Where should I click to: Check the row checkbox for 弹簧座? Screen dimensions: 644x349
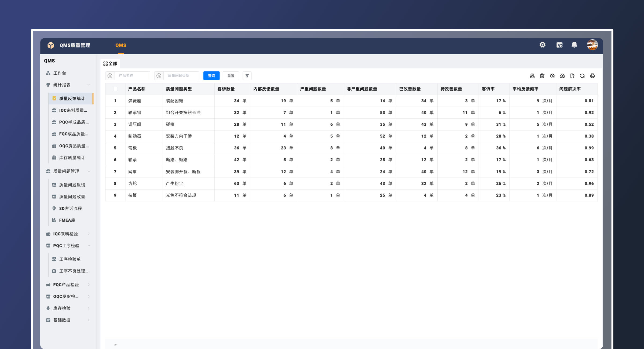[115, 101]
